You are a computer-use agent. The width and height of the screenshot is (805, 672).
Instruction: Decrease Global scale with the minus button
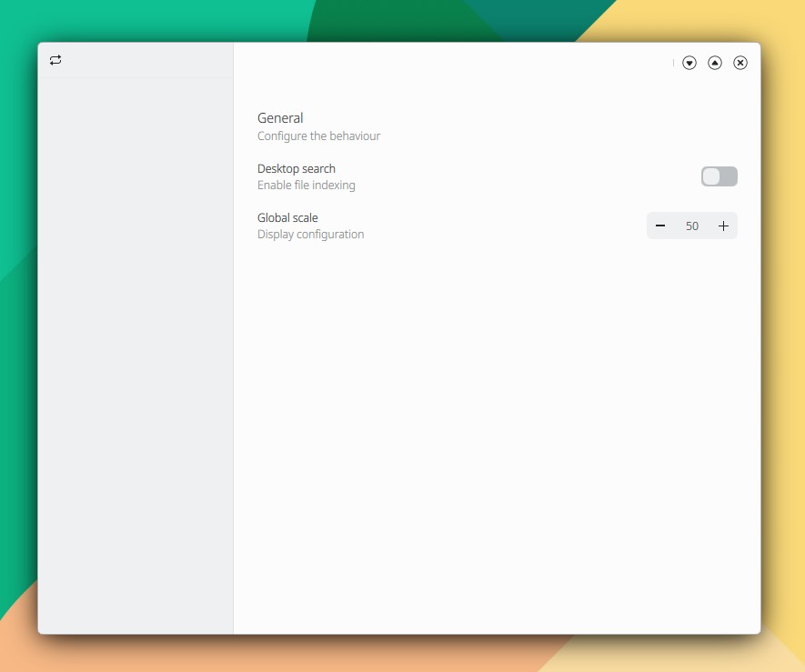point(660,226)
